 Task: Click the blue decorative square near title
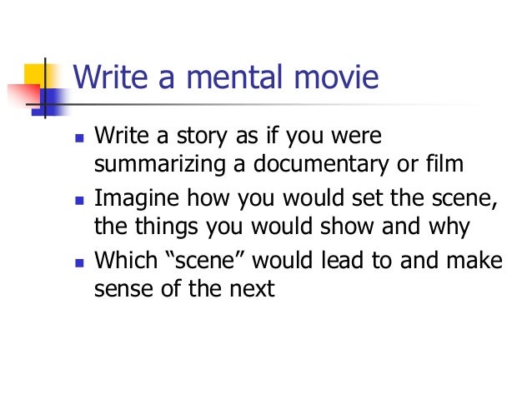click(53, 100)
